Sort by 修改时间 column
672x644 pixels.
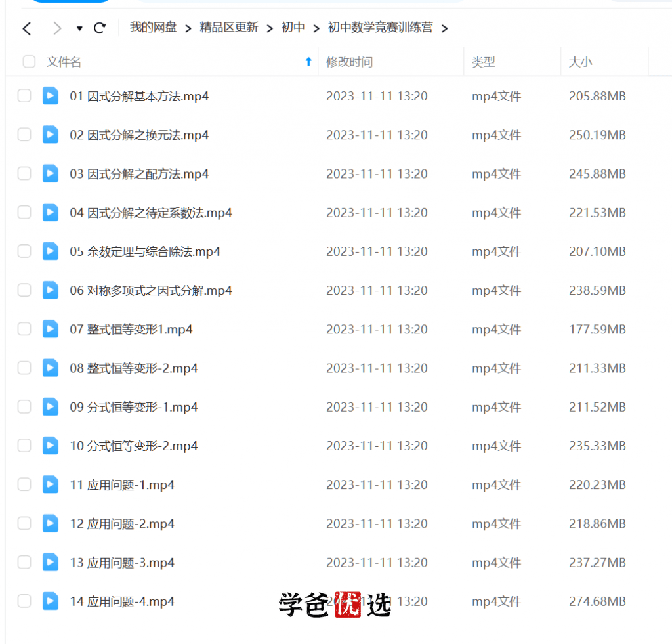tap(349, 62)
